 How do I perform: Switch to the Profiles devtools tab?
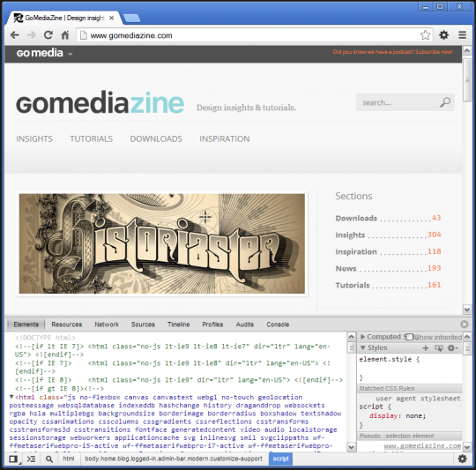212,325
